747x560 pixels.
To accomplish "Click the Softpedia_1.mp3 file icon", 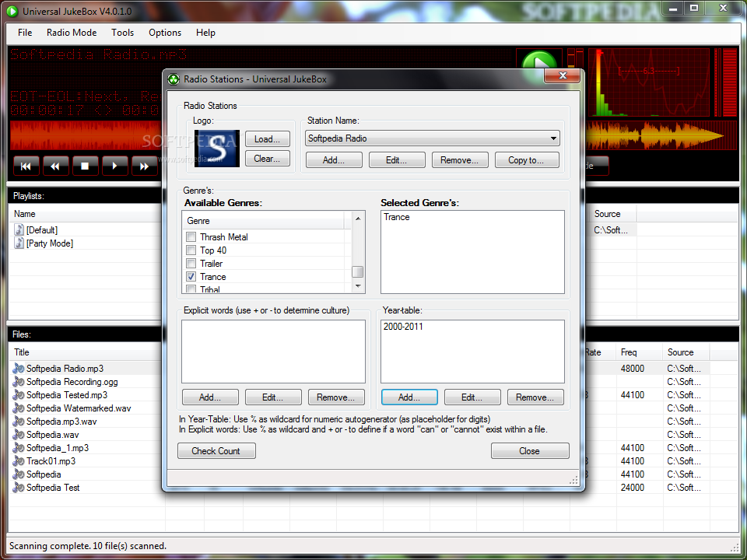I will (19, 448).
